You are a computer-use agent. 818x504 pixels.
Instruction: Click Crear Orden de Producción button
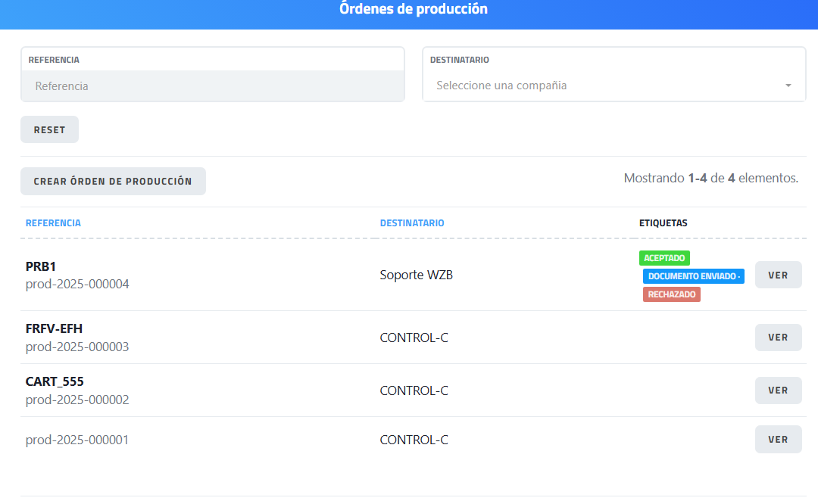[113, 182]
